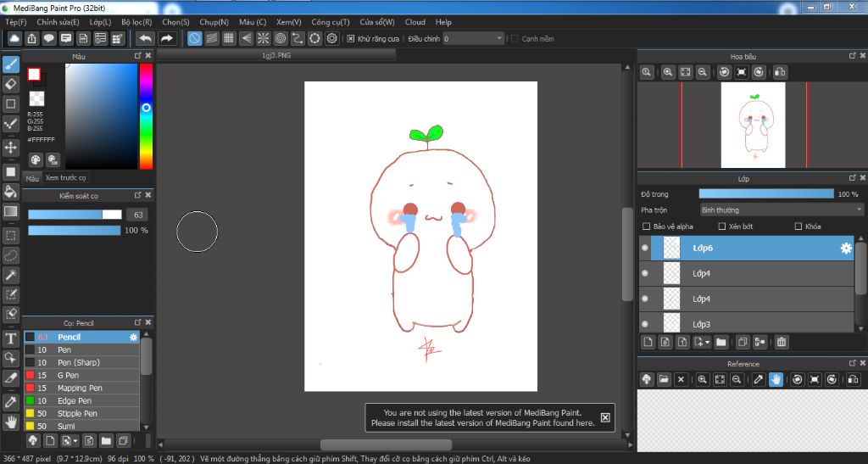Select the Eraser tool
868x464 pixels.
coord(10,84)
